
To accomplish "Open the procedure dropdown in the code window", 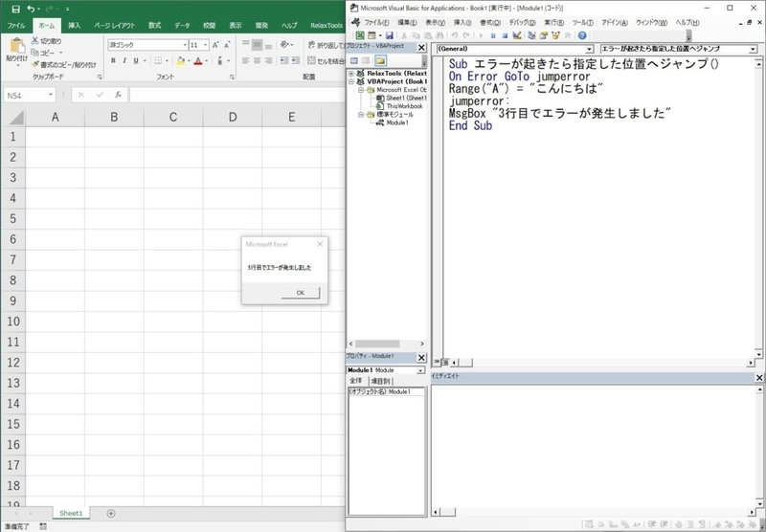I will coord(753,49).
